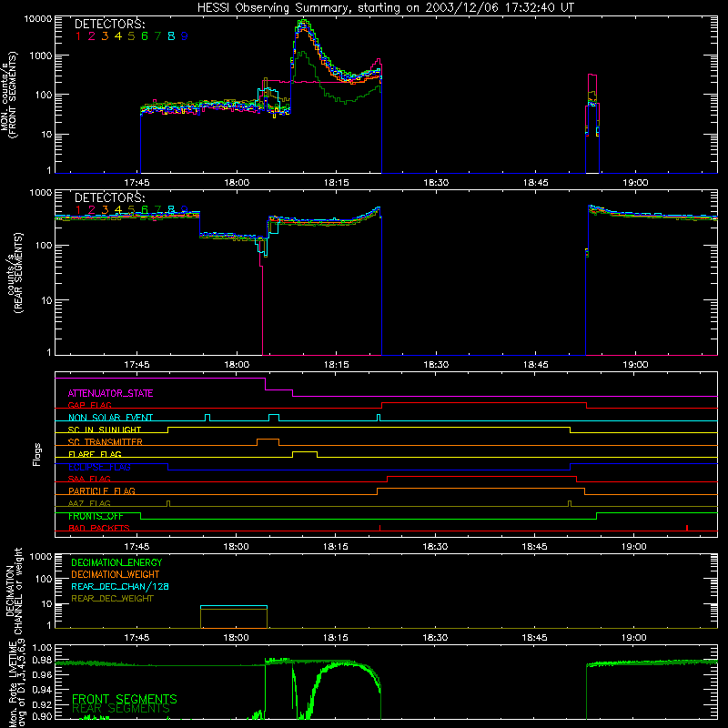This screenshot has height=728, width=728.
Task: Click 18:30 time label under Flags plot
Action: point(435,547)
